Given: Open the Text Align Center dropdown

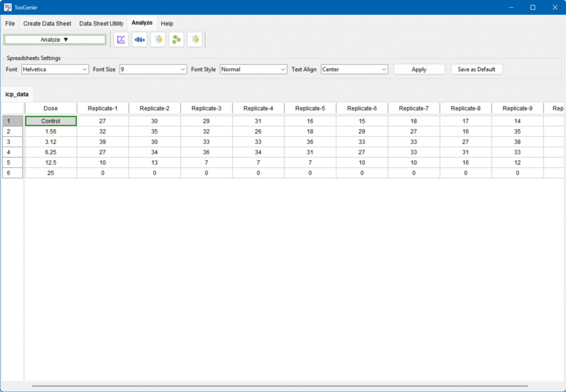Looking at the screenshot, I should click(x=354, y=70).
